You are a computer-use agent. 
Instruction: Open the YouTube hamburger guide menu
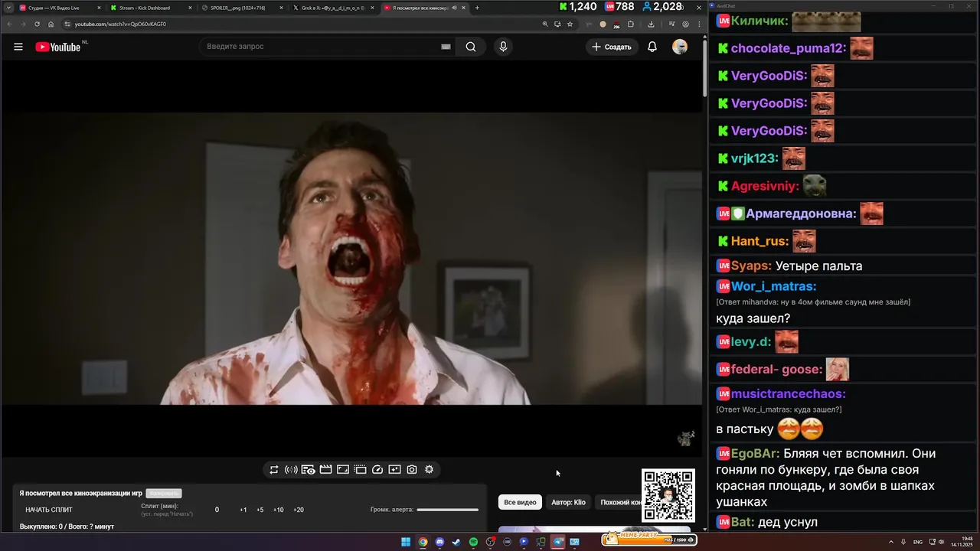18,47
